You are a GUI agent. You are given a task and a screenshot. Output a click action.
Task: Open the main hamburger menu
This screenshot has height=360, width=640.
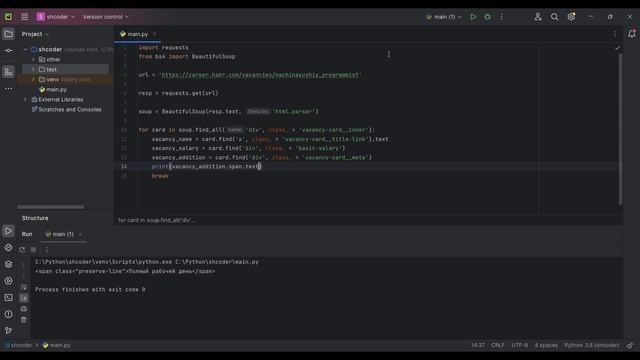[24, 17]
